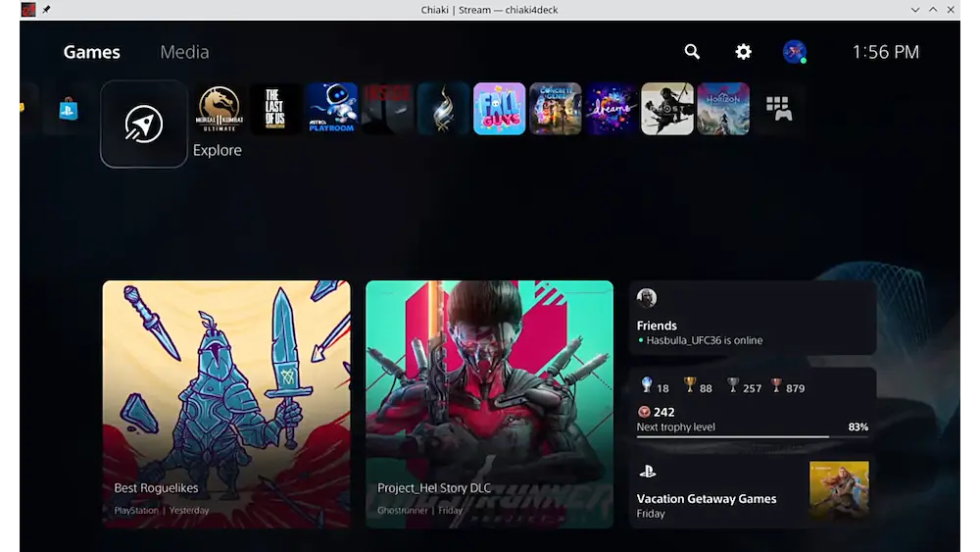The width and height of the screenshot is (980, 552).
Task: Open the Game Library grid icon
Action: click(x=779, y=109)
